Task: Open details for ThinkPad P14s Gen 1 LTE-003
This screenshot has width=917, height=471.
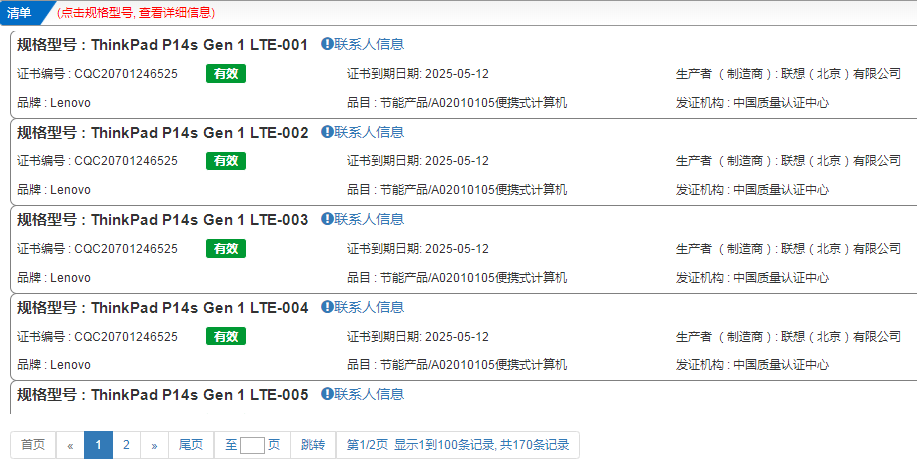Action: 199,220
